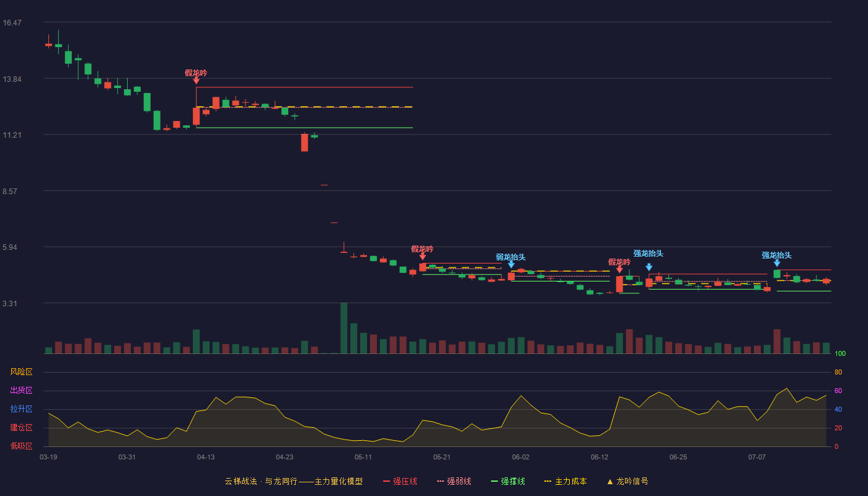The height and width of the screenshot is (496, 868).
Task: Click the 04-13 date label
Action: point(206,458)
